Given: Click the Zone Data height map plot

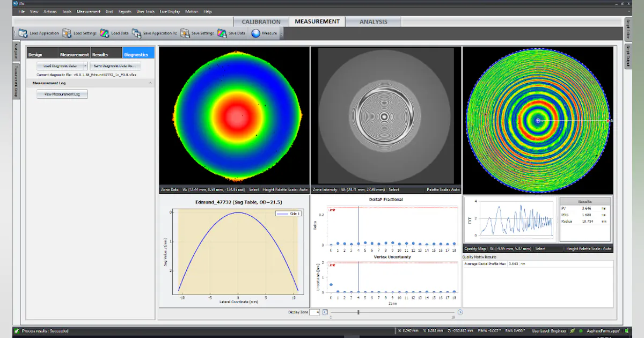Looking at the screenshot, I should [235, 116].
